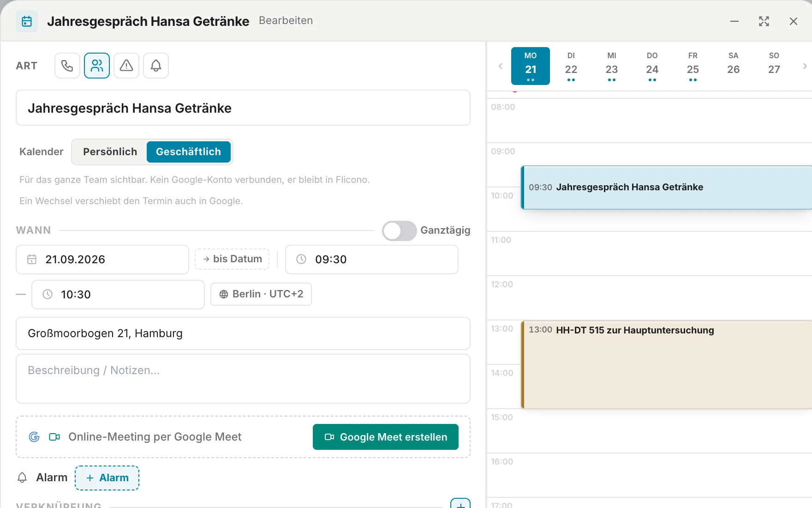The height and width of the screenshot is (508, 812).
Task: Select Friday 25 in the week strip
Action: [x=693, y=66]
